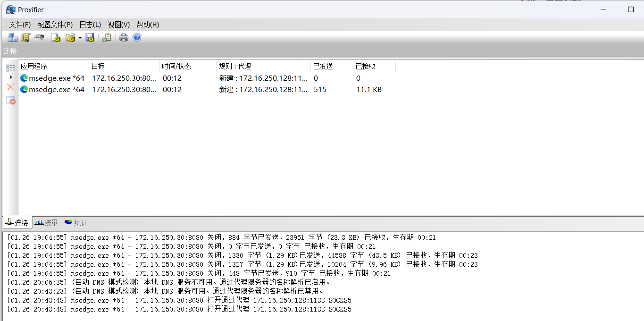Click the open profile folder icon
644x321 pixels.
click(70, 38)
